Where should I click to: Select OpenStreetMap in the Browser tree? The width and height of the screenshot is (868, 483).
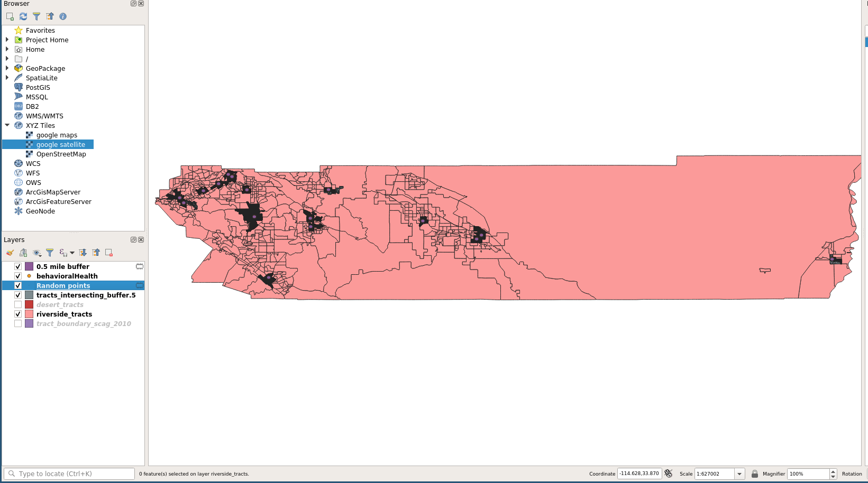61,154
